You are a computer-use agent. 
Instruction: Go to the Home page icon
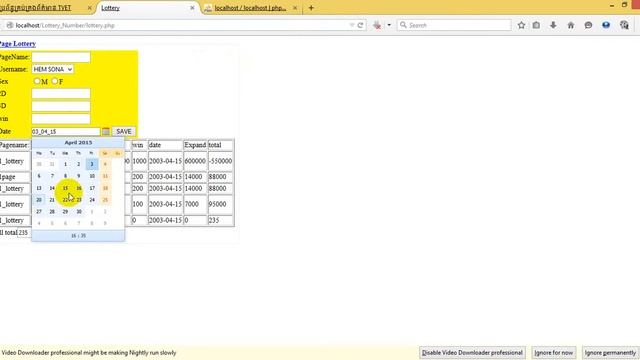[x=571, y=25]
